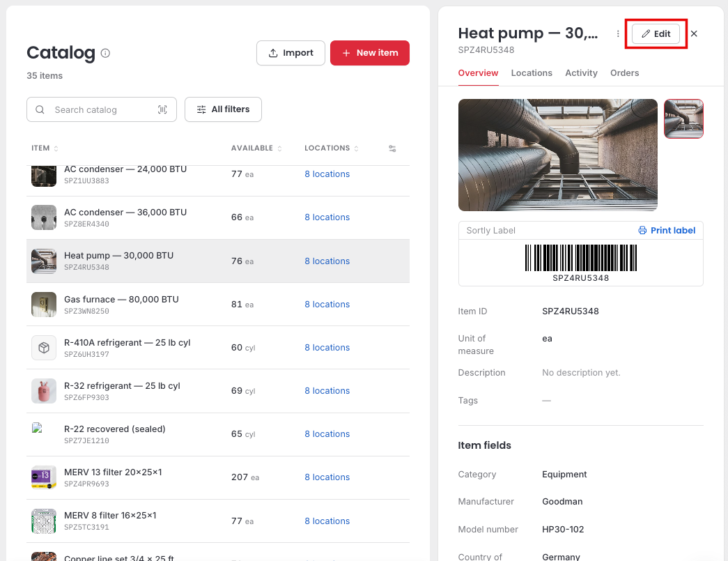Open the Activity tab
728x561 pixels.
click(581, 73)
